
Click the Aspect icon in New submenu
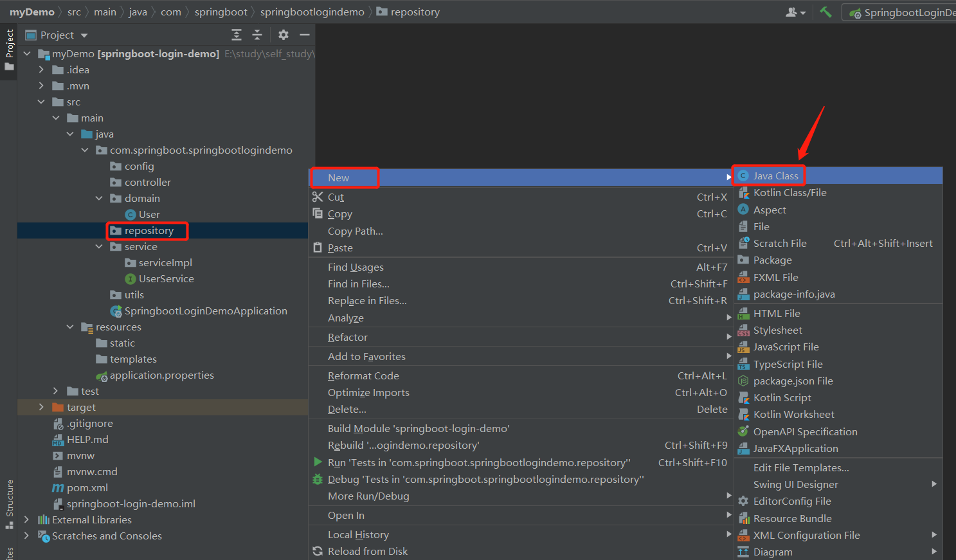(x=743, y=210)
